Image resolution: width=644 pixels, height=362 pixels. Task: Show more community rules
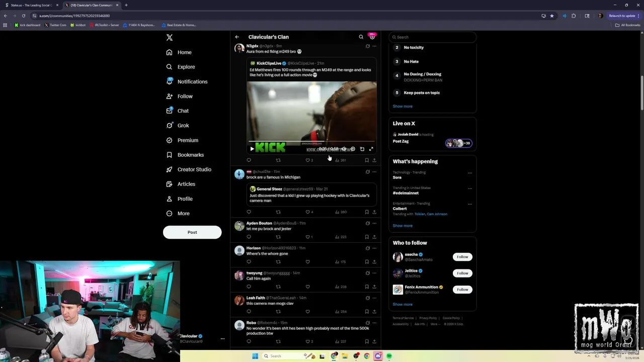point(403,107)
